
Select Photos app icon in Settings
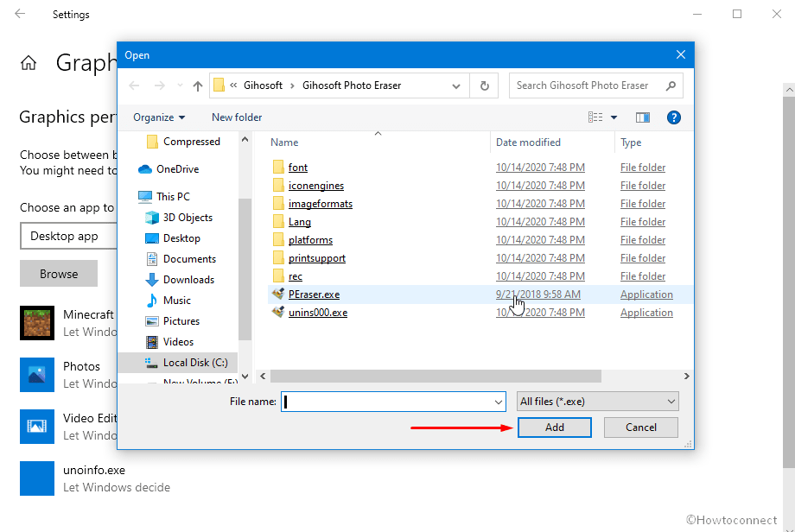click(37, 375)
